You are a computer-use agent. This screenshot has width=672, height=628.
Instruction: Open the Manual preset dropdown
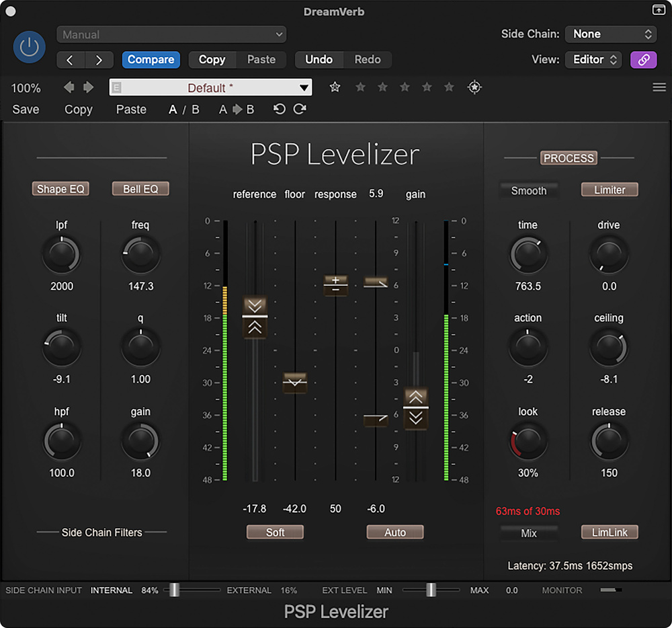coord(171,34)
